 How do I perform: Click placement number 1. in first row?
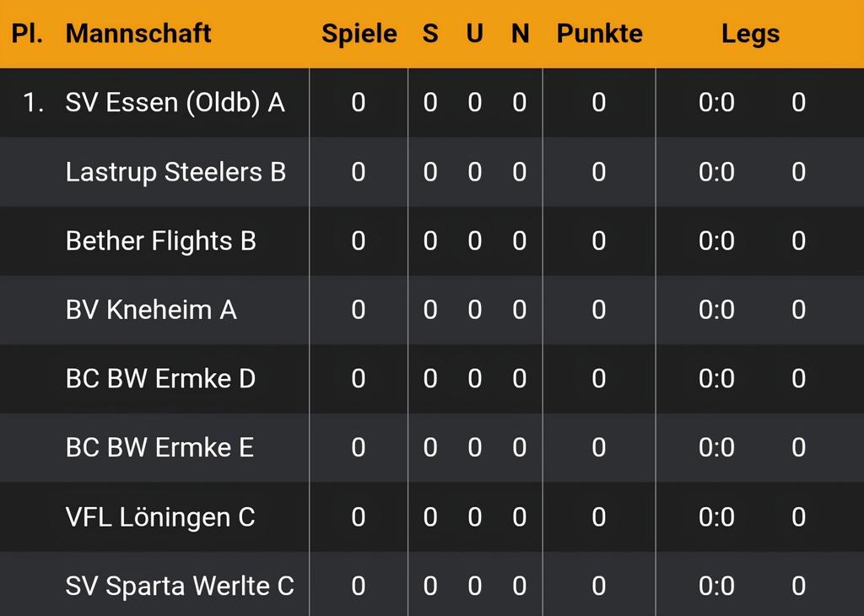point(34,102)
